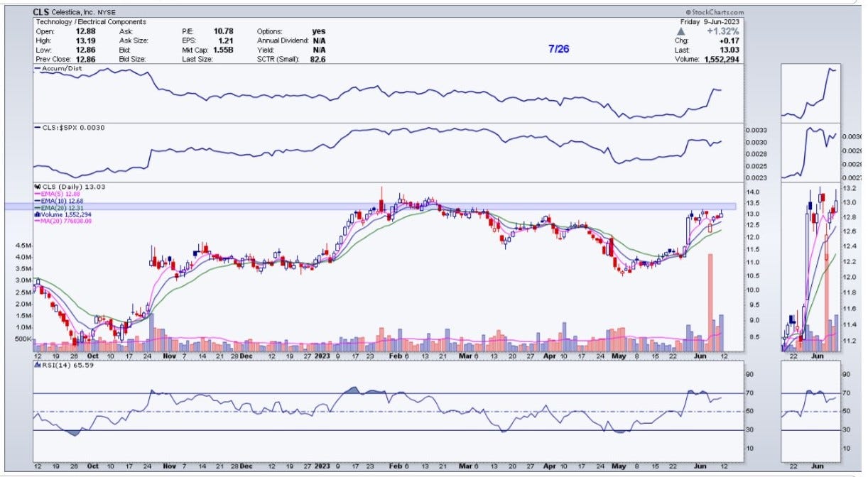Click the 0.0023 ratio axis label
This screenshot has width=868, height=477.
click(756, 177)
